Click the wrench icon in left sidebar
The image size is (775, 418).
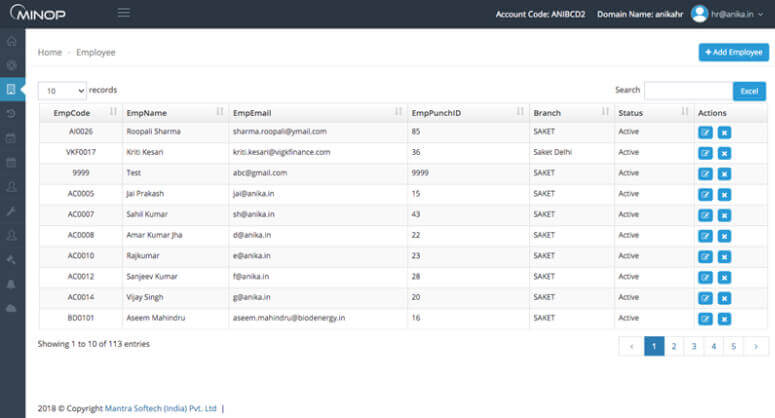(x=12, y=211)
